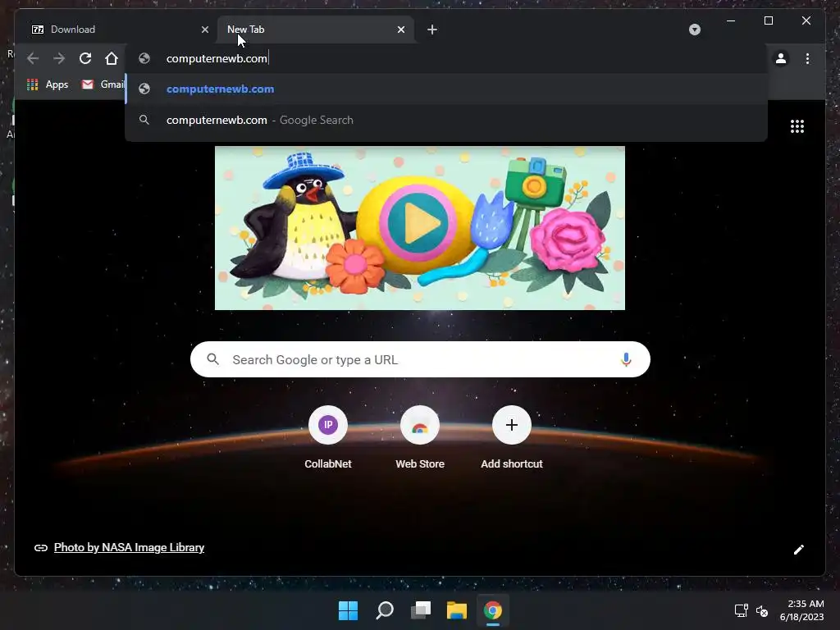Switch to the Download tab

(x=118, y=30)
